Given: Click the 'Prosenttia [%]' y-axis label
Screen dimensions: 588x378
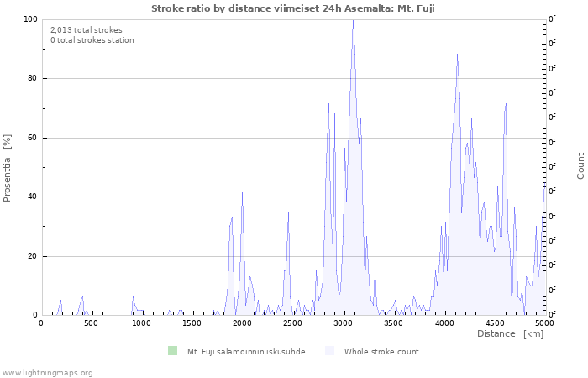Looking at the screenshot, I should coord(8,167).
